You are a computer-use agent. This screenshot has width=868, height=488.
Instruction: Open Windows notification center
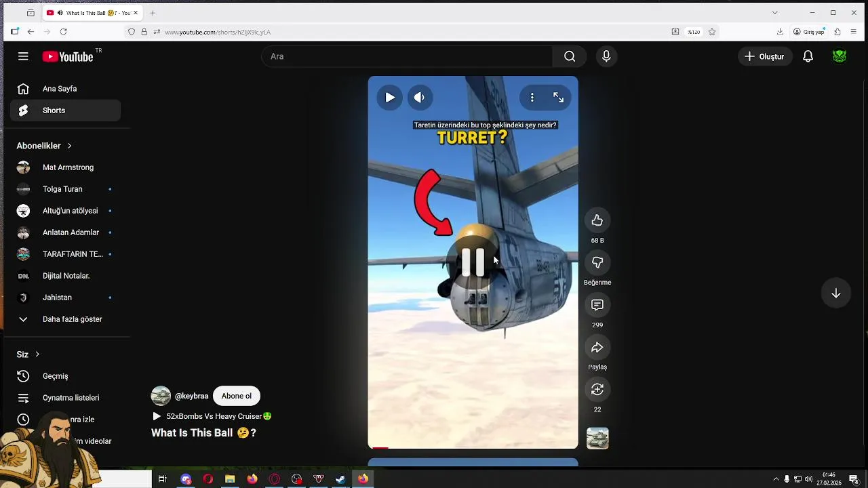point(854,479)
